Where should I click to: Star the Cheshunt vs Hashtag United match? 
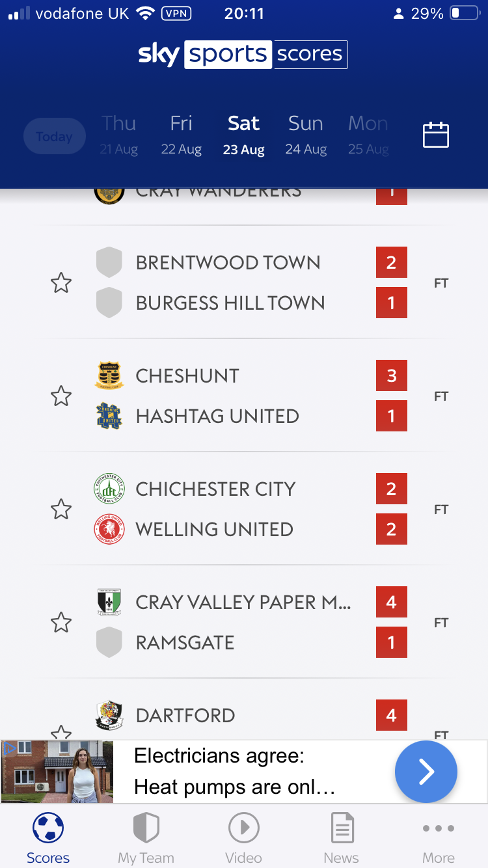click(x=61, y=396)
